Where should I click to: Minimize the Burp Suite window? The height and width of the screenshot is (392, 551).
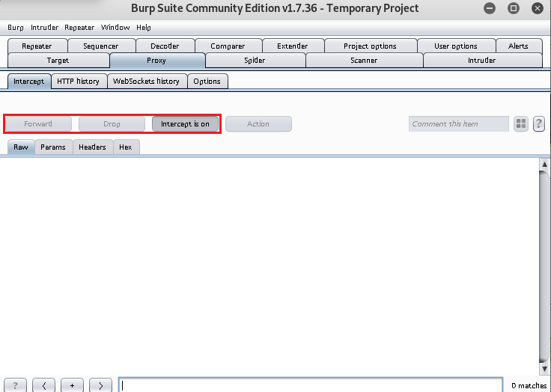coord(489,8)
